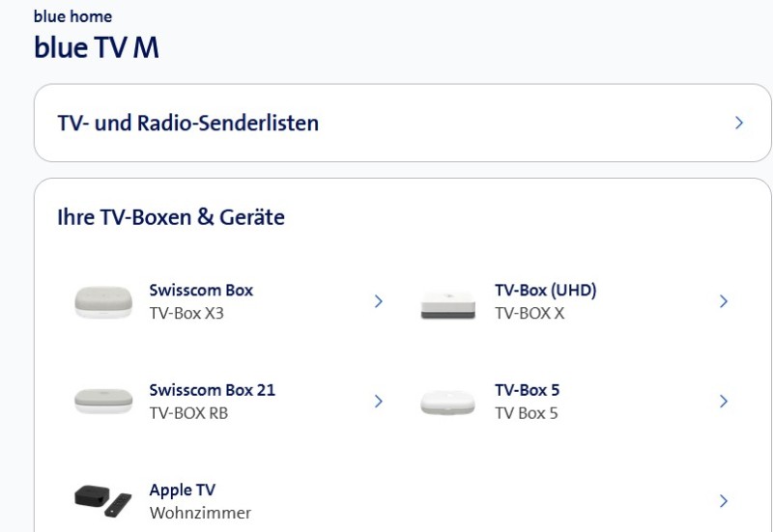Open TV-Box 5 chevron arrow
773x532 pixels.
[723, 401]
